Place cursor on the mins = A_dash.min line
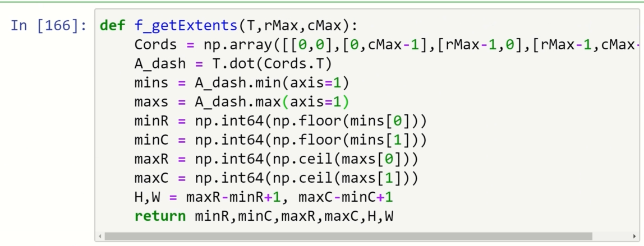Image resolution: width=644 pixels, height=246 pixels. click(x=241, y=83)
